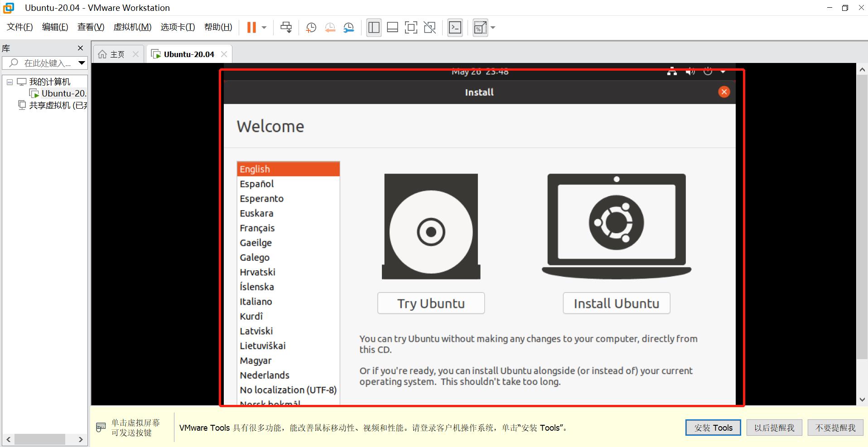Select Gaeilge in the language list
This screenshot has width=868, height=447.
coord(288,243)
